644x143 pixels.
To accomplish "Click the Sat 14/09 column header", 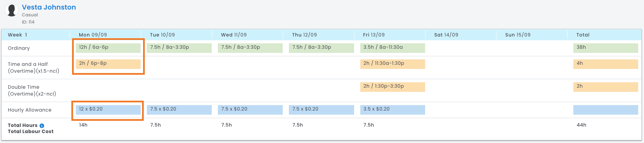I will [x=446, y=35].
